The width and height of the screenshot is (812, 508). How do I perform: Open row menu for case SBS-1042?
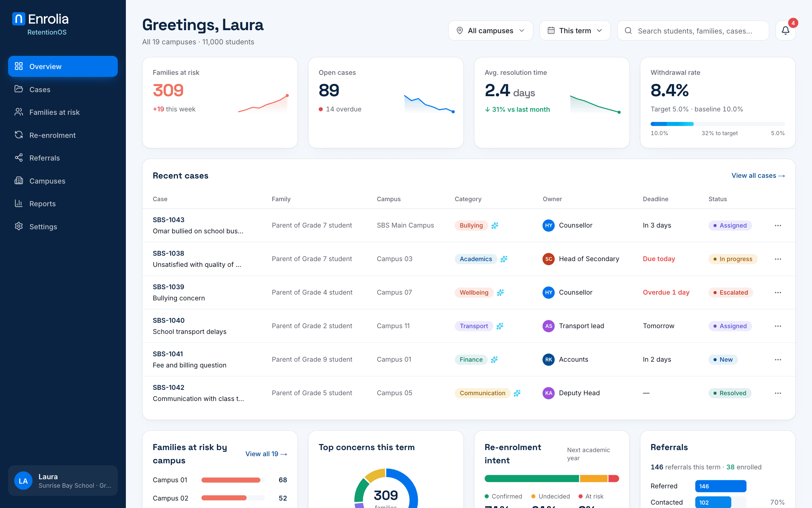(778, 393)
